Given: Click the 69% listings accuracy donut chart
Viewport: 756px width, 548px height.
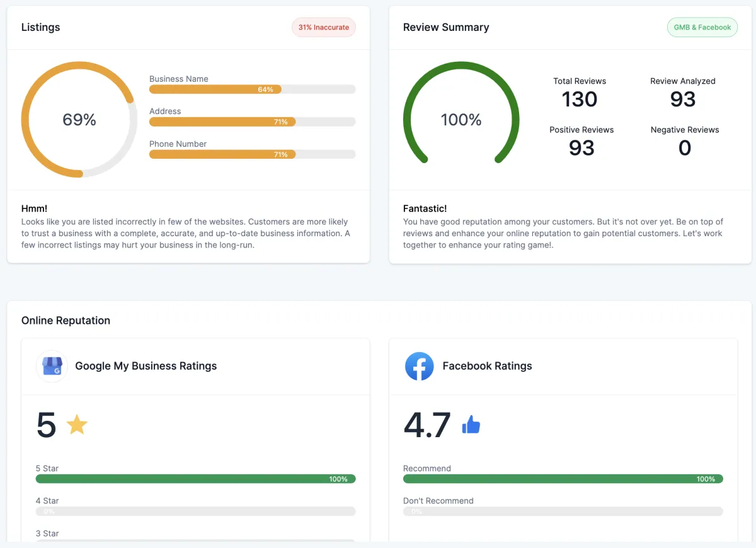Looking at the screenshot, I should point(79,120).
